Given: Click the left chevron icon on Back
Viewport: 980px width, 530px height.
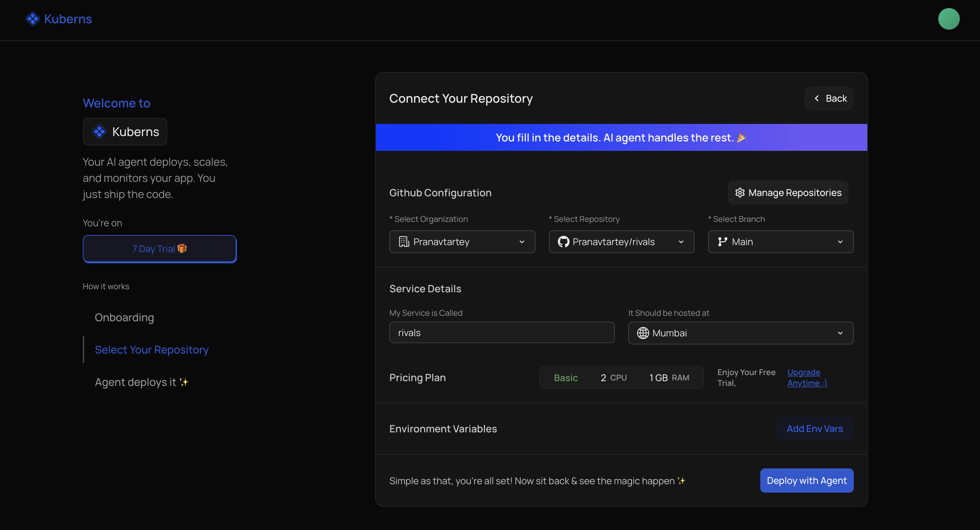Looking at the screenshot, I should [816, 99].
